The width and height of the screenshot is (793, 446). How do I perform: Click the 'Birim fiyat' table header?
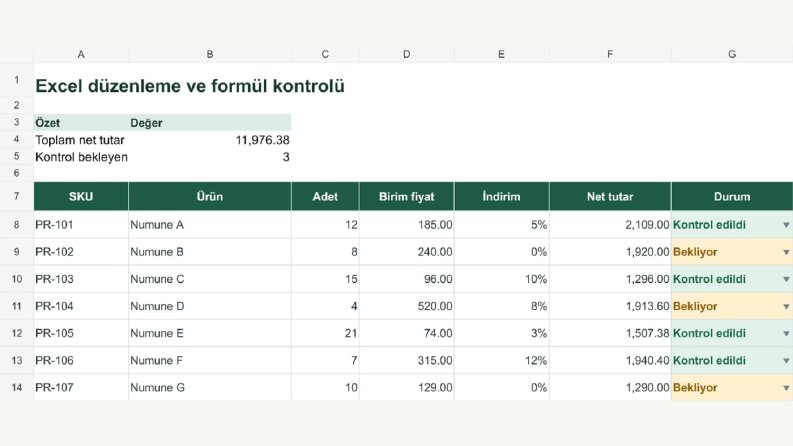[407, 196]
